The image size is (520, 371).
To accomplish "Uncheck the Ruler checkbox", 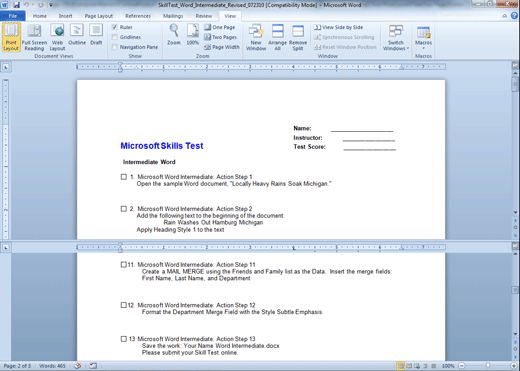I will (115, 27).
